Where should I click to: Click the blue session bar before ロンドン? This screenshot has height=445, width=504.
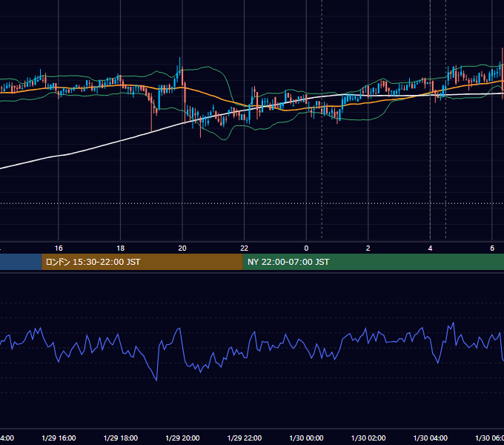pos(21,262)
